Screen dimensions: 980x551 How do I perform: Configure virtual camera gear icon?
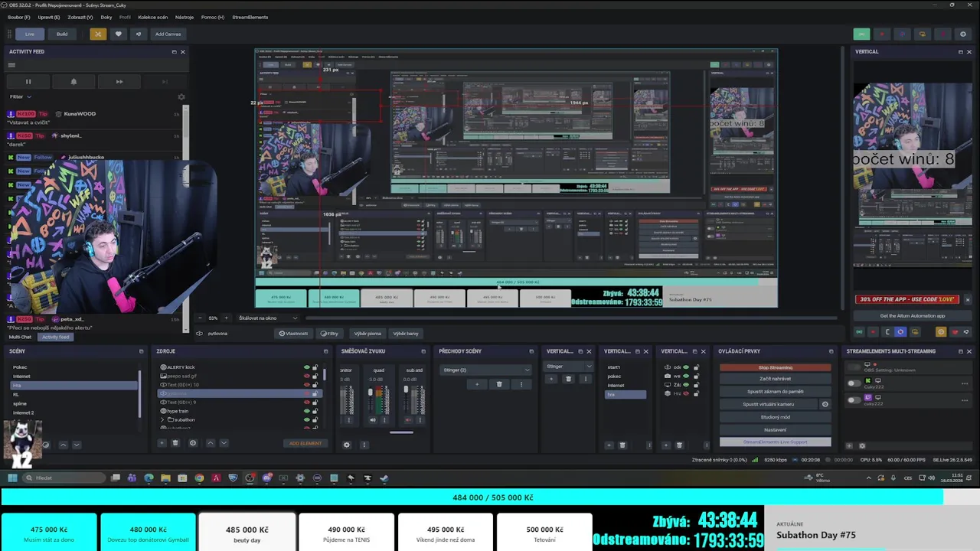click(x=825, y=404)
